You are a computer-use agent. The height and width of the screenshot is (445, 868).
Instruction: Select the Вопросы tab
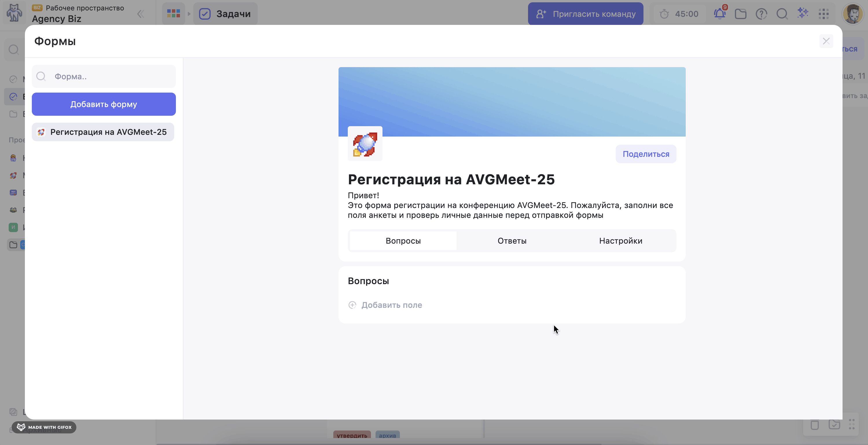(x=403, y=241)
